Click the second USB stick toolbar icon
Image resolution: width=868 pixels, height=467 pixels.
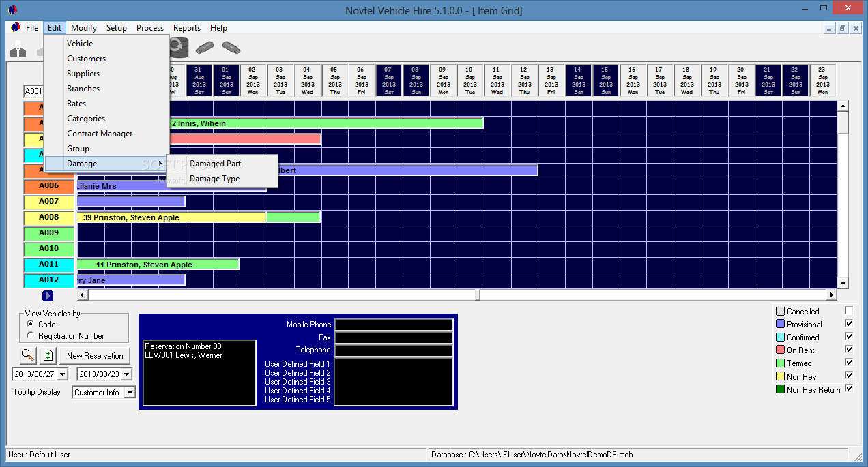point(231,48)
